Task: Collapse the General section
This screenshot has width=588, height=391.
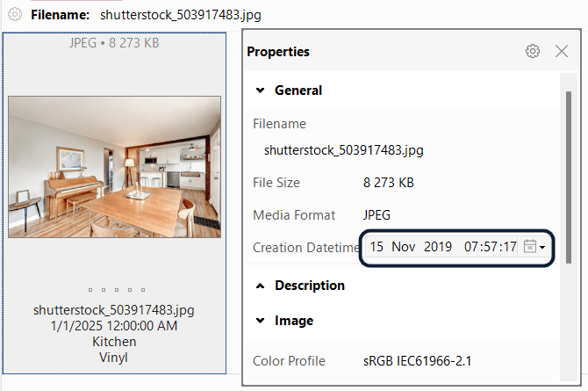Action: (260, 91)
